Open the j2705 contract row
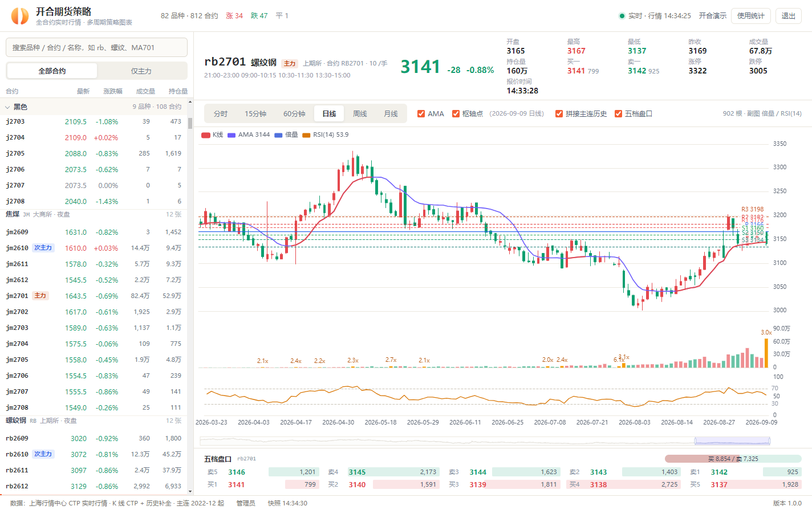This screenshot has width=812, height=510. (94, 153)
